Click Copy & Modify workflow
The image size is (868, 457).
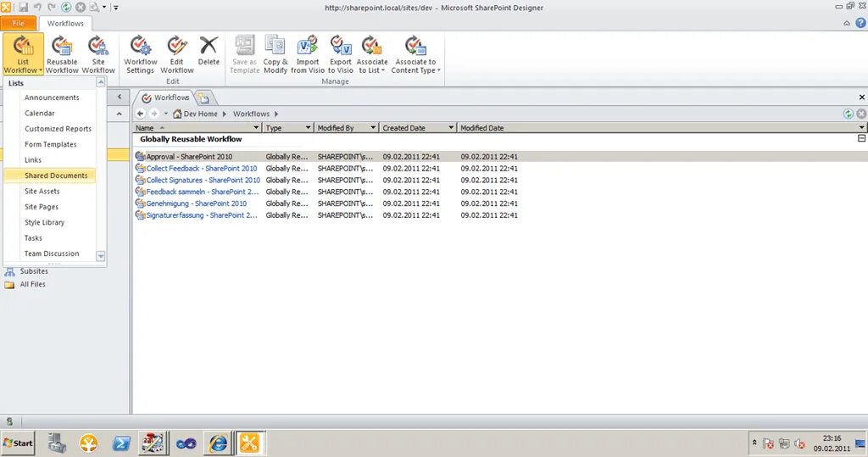[x=275, y=54]
